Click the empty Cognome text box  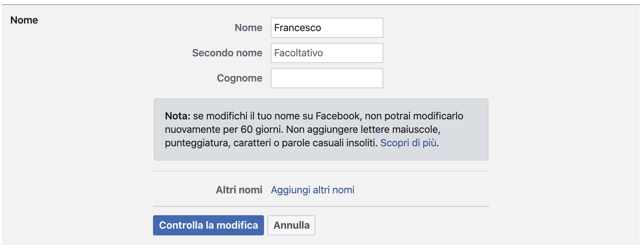327,78
